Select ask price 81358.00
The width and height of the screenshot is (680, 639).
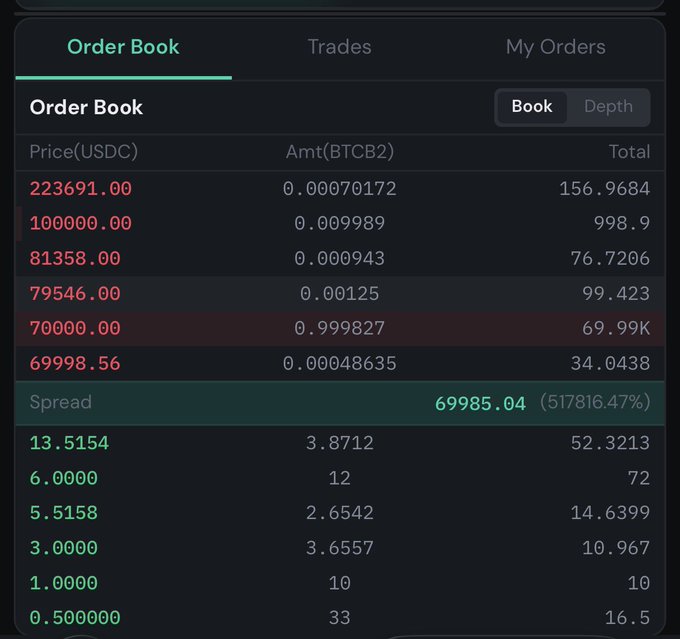(x=75, y=259)
